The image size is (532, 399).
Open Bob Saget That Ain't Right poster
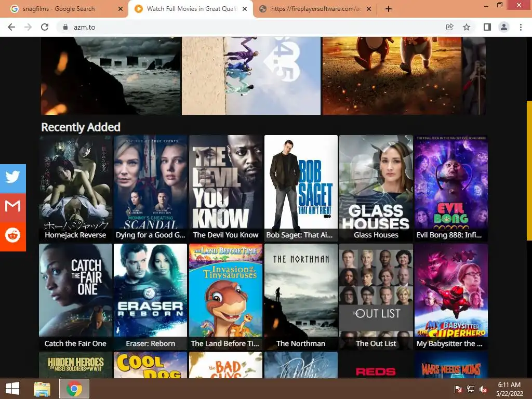point(301,188)
